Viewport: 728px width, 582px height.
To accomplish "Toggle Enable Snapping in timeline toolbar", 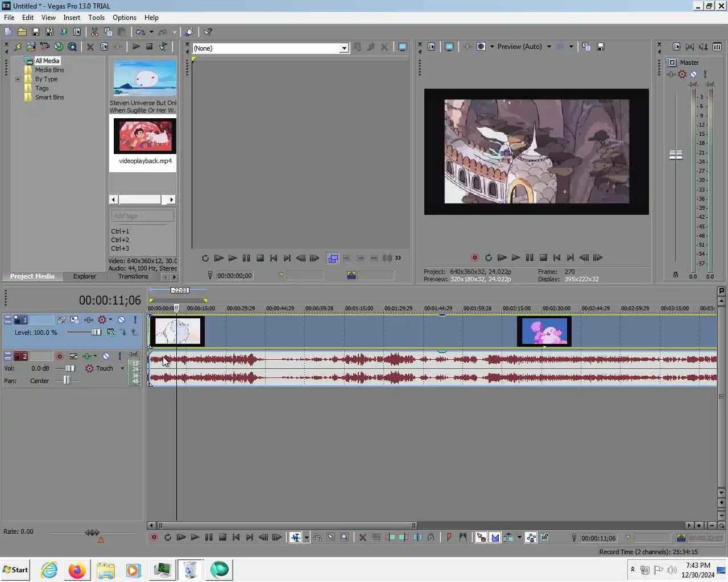I will click(481, 537).
